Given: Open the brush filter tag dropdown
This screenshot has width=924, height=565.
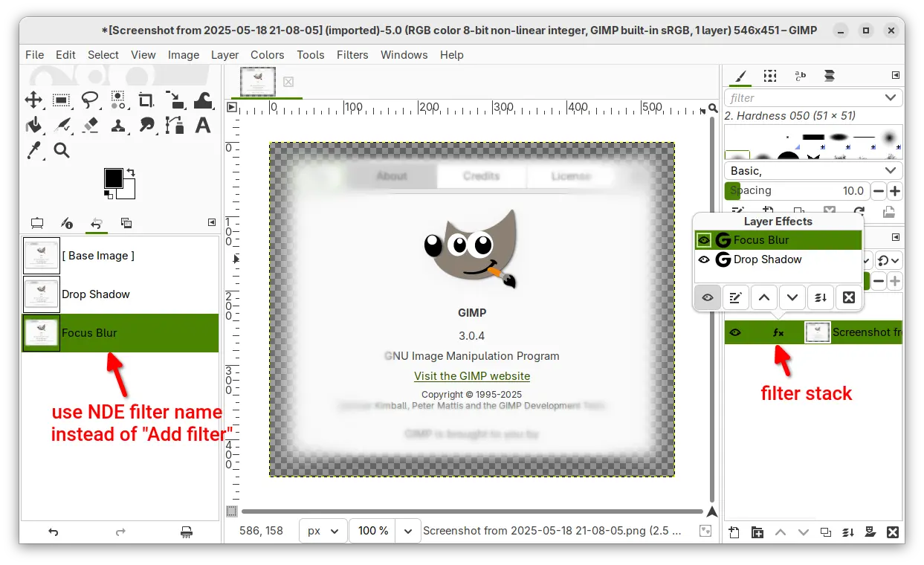Looking at the screenshot, I should pos(891,97).
